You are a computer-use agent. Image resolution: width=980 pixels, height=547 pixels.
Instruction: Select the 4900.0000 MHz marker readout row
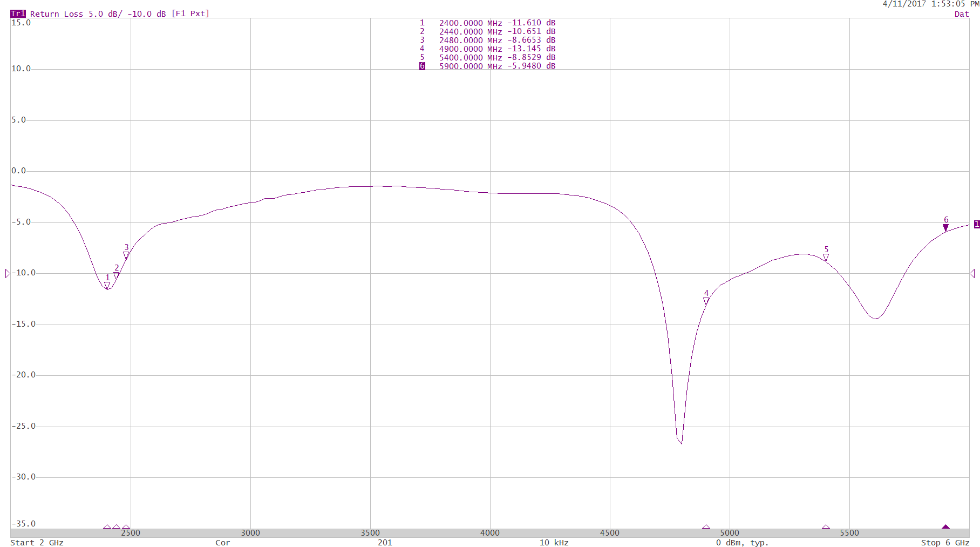coord(488,49)
